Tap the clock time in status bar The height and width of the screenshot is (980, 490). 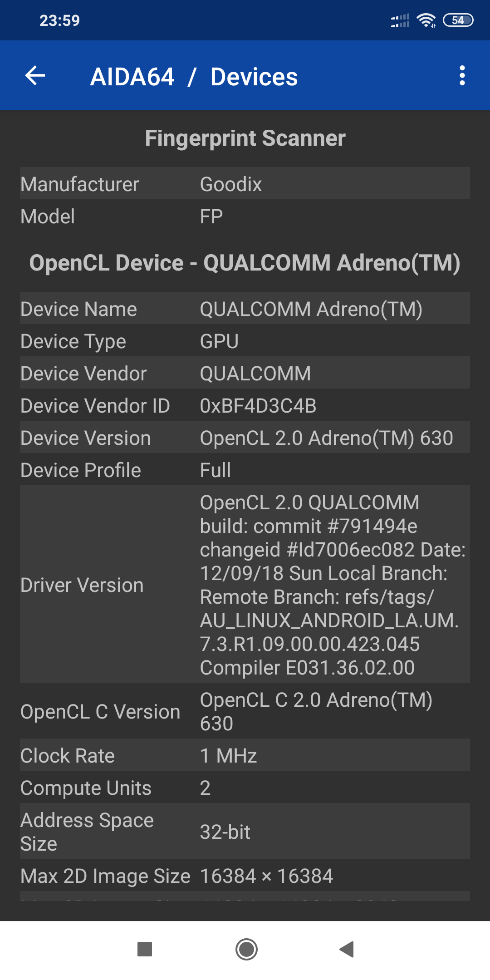(x=59, y=20)
